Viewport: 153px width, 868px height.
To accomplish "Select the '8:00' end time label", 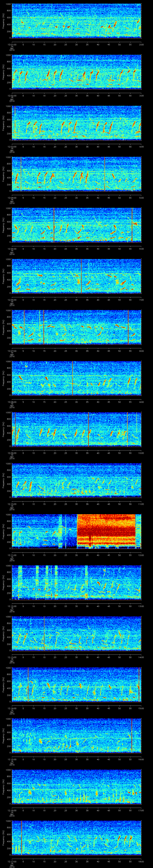I will point(141,351).
